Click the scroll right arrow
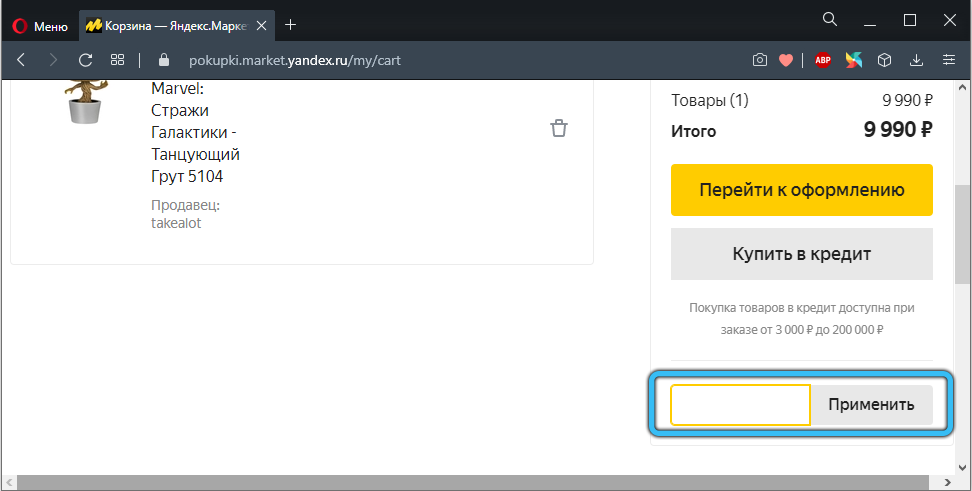Image resolution: width=972 pixels, height=491 pixels. pyautogui.click(x=947, y=482)
